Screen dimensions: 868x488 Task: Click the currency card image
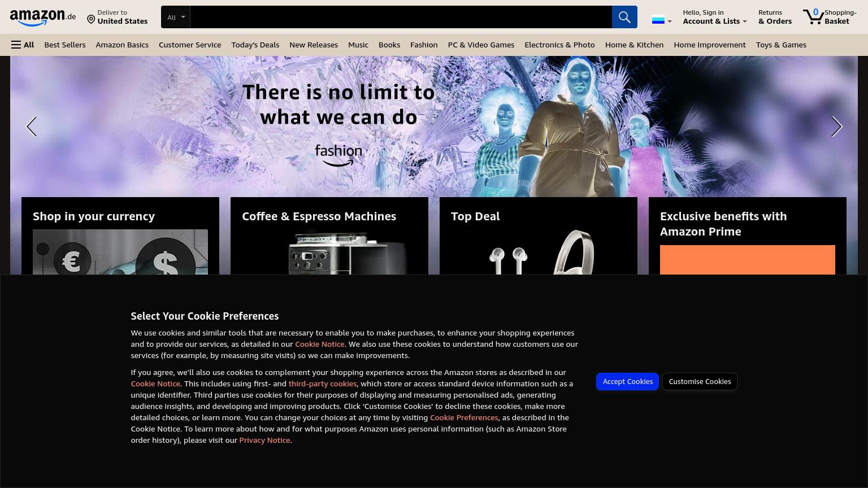120,252
